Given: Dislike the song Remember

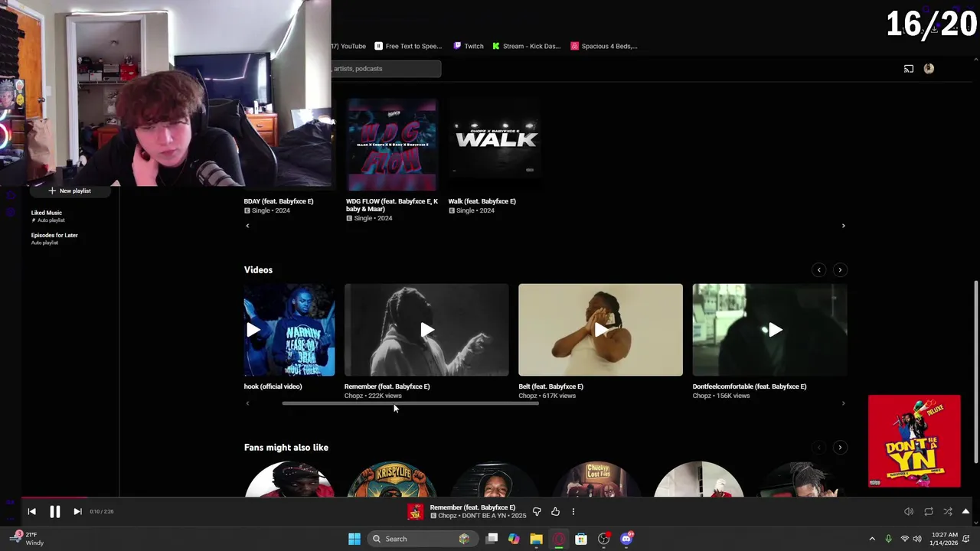Looking at the screenshot, I should tap(537, 511).
